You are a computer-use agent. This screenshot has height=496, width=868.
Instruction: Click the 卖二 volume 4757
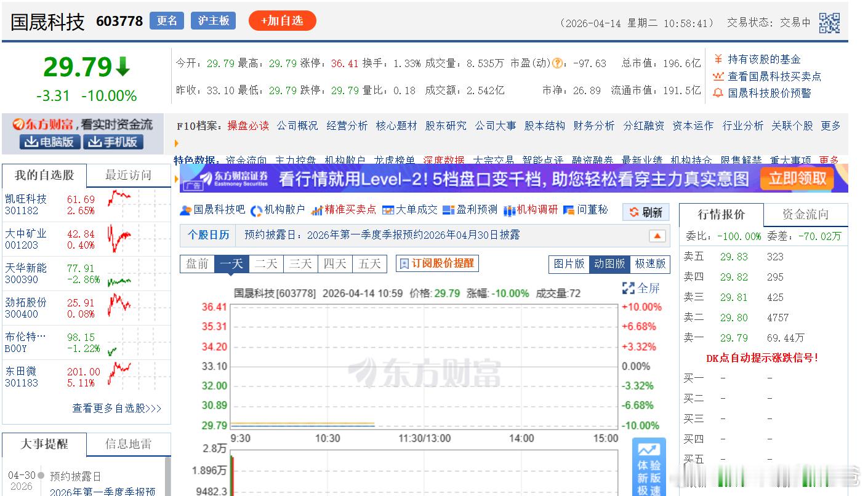[x=778, y=318]
